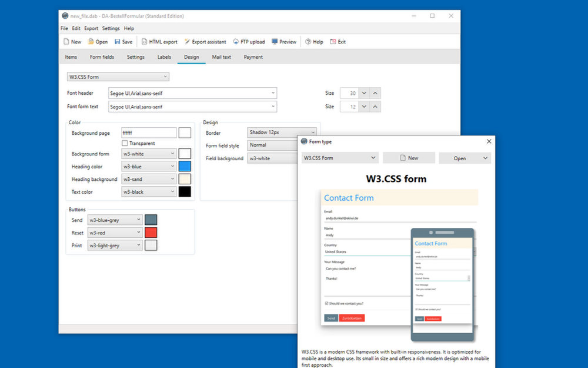
Task: Click the form text Size field showing 12
Action: point(349,107)
